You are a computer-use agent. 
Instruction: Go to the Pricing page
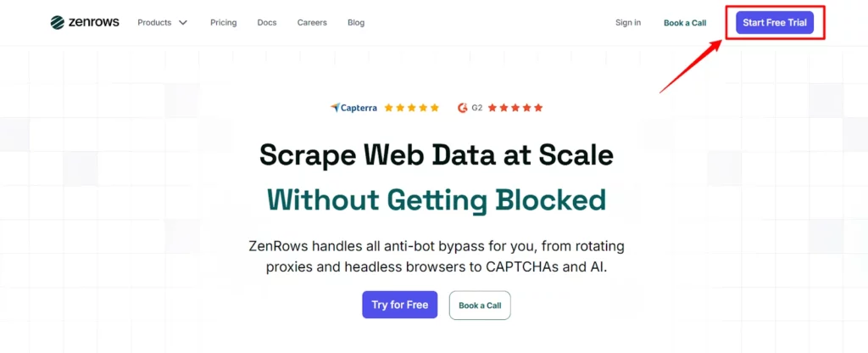pyautogui.click(x=224, y=23)
